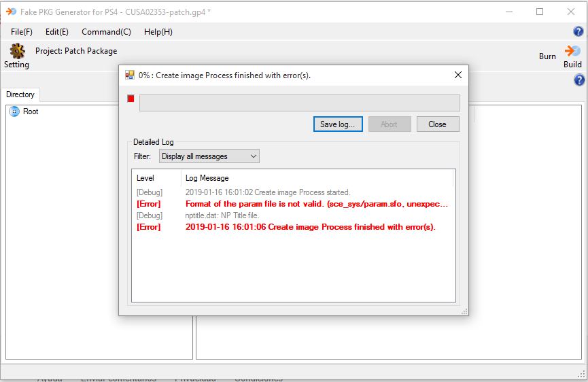Select the Process finished with error(s) row

point(293,227)
